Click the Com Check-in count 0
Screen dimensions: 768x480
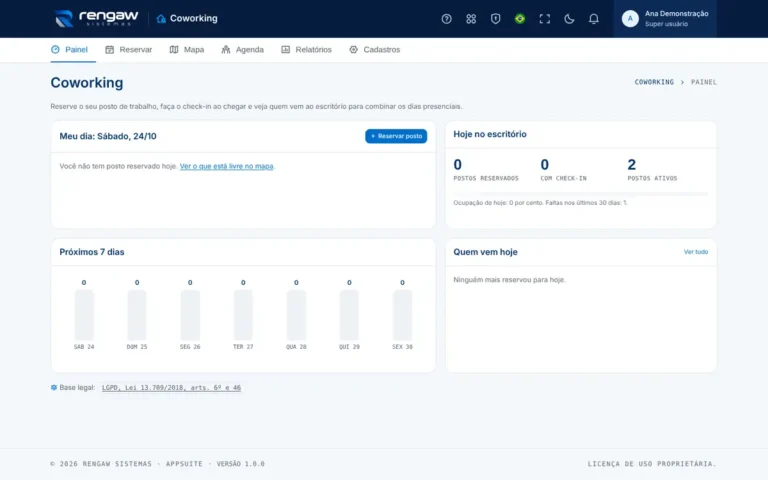click(x=545, y=165)
